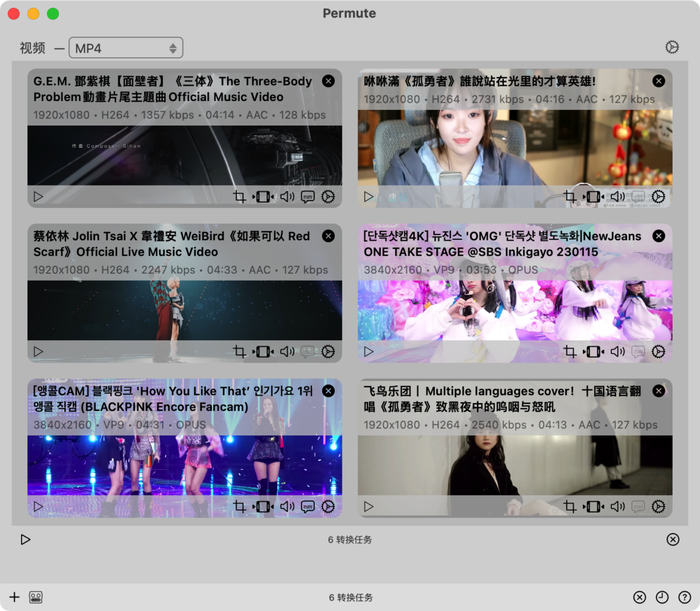Click the metadata line showing 1357 kbps
This screenshot has width=700, height=611.
180,115
